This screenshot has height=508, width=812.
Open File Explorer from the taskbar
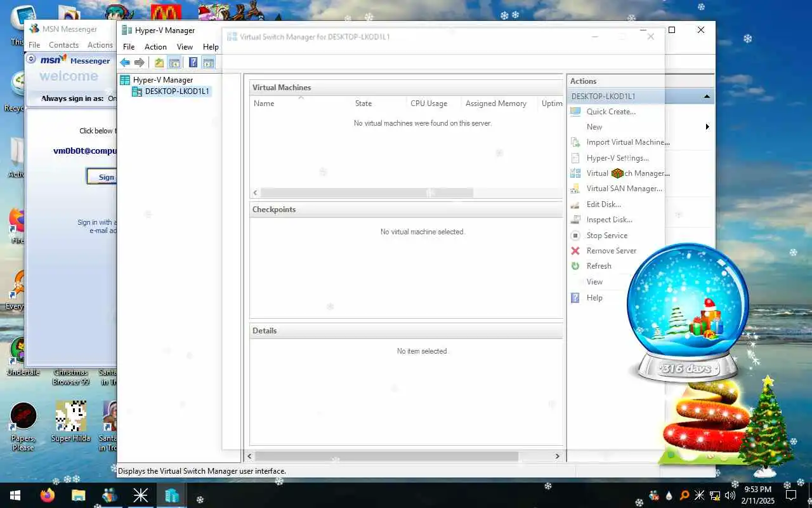pyautogui.click(x=78, y=495)
